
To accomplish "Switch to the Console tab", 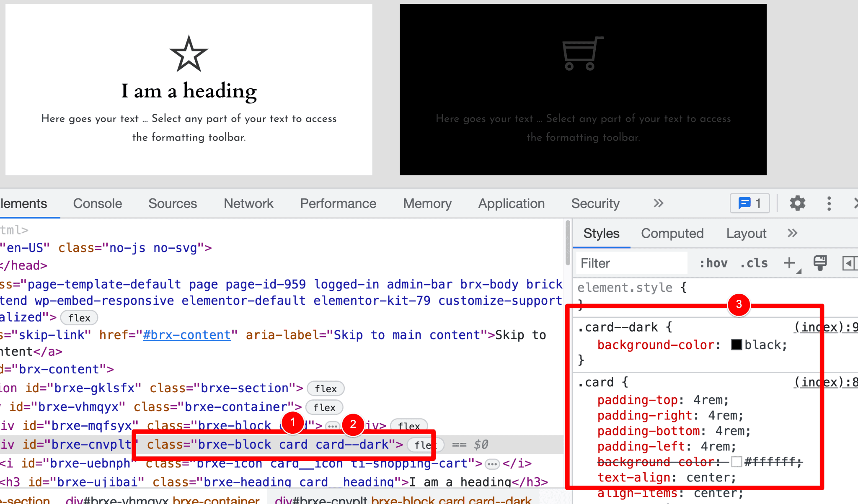I will coord(97,203).
